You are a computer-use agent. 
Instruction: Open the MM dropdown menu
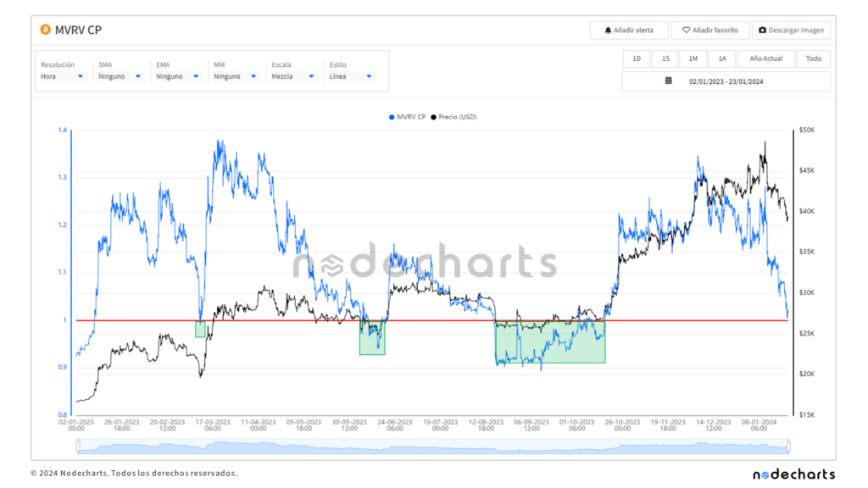(236, 76)
